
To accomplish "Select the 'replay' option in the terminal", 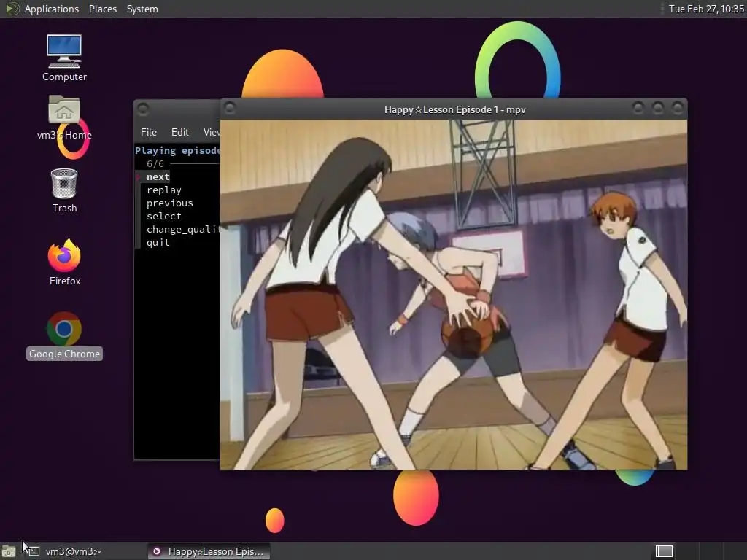I will [164, 190].
